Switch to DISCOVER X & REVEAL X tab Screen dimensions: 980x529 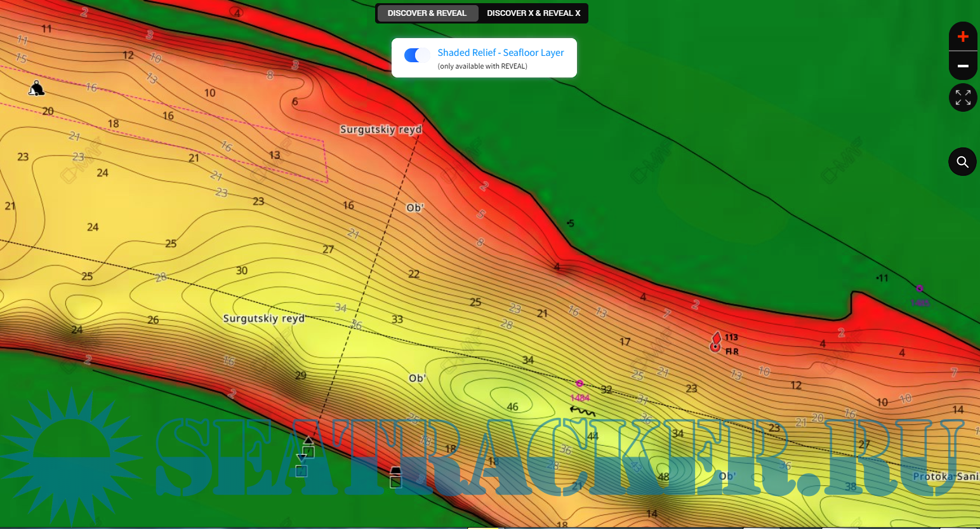click(533, 13)
